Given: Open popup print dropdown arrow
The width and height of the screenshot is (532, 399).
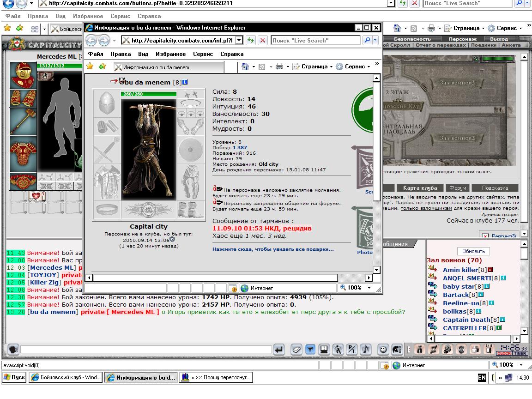Looking at the screenshot, I should (x=288, y=67).
